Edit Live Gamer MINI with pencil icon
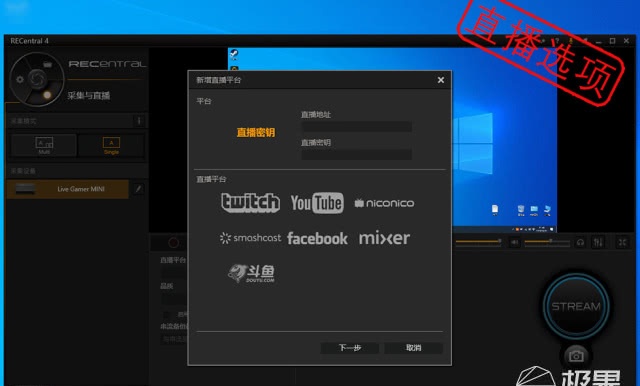640x386 pixels. point(138,189)
